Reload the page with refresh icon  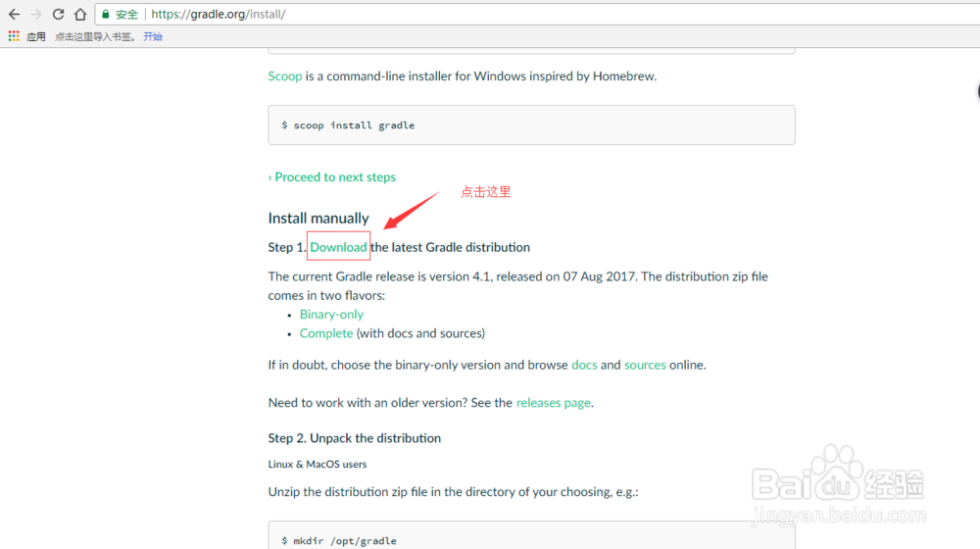[58, 15]
